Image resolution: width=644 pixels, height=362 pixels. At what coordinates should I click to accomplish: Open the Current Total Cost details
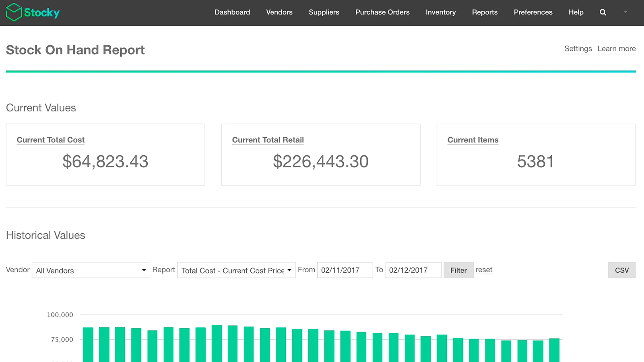(50, 140)
